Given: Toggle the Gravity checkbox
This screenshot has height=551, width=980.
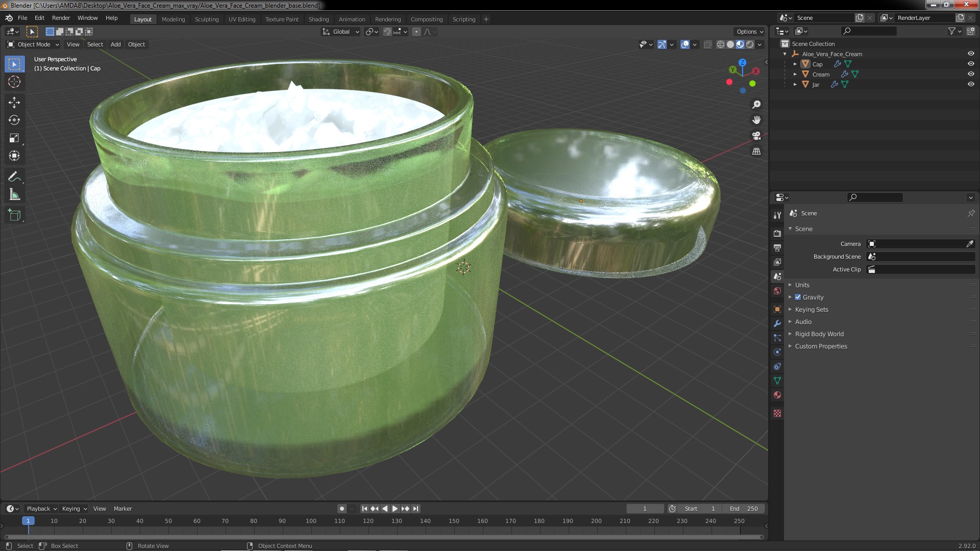Looking at the screenshot, I should click(x=798, y=297).
